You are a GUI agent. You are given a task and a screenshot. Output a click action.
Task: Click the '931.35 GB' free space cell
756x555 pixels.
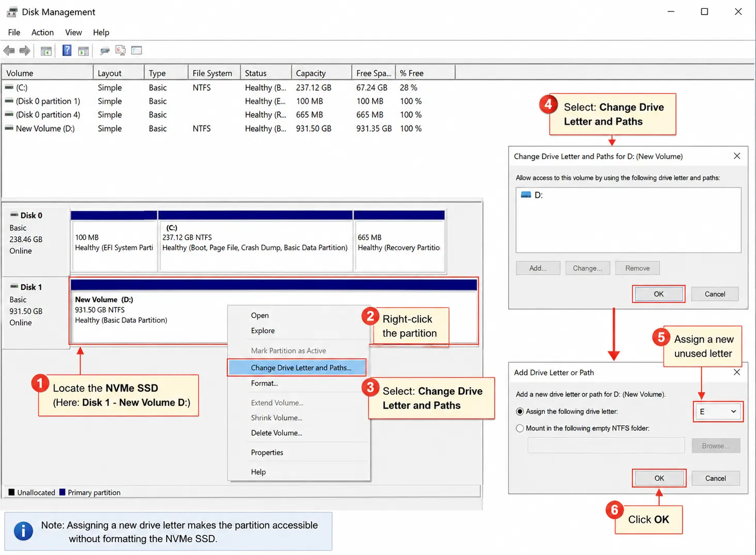pos(374,128)
